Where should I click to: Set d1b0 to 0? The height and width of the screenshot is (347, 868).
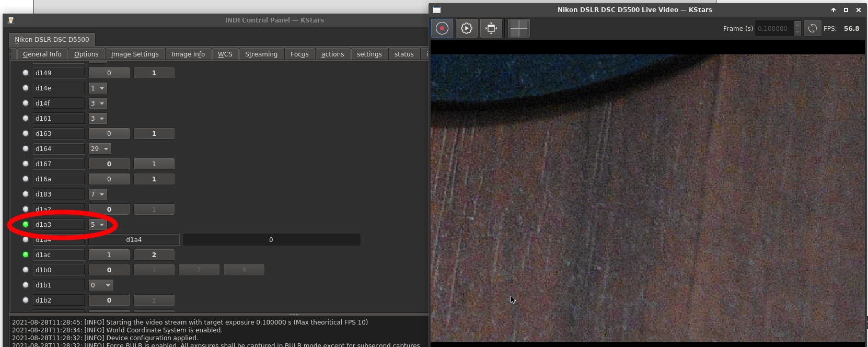tap(109, 270)
